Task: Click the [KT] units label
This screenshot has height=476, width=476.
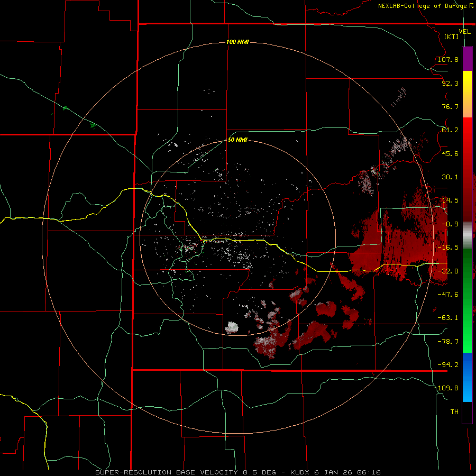Action: 452,36
